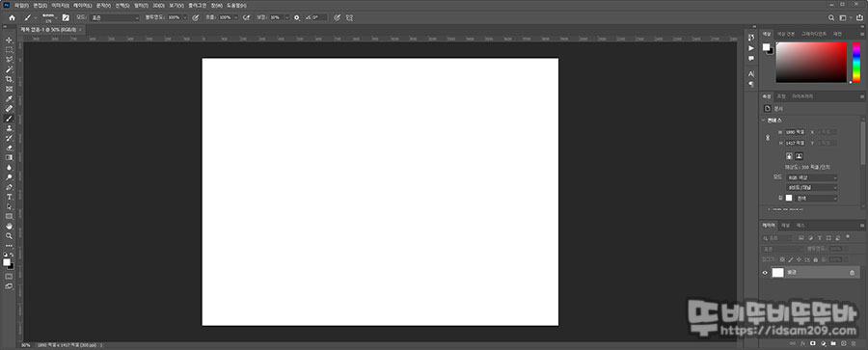
Task: Select the Rectangle shape tool
Action: tap(9, 217)
